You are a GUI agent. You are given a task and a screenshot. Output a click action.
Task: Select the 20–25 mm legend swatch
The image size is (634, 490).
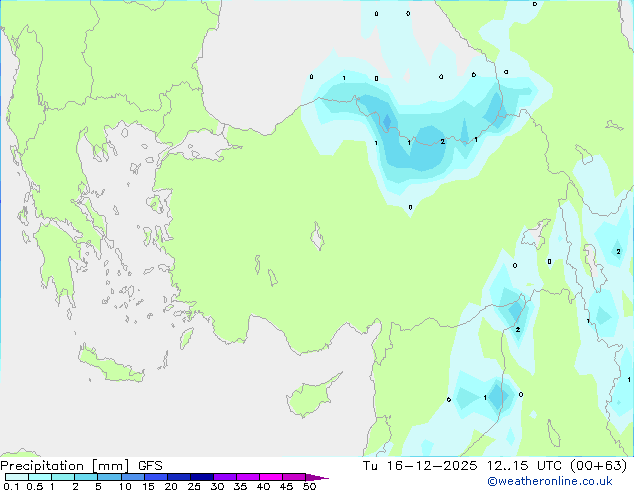coord(179,477)
